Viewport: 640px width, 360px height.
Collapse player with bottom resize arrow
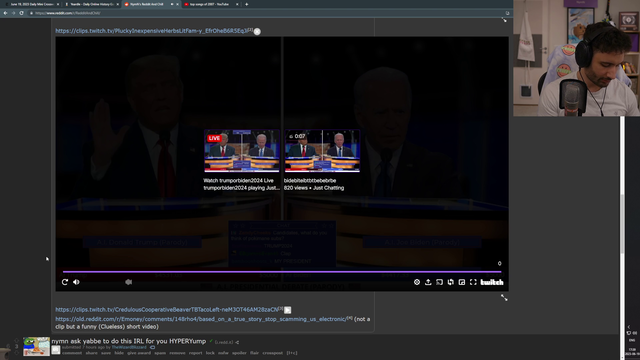[x=504, y=298]
